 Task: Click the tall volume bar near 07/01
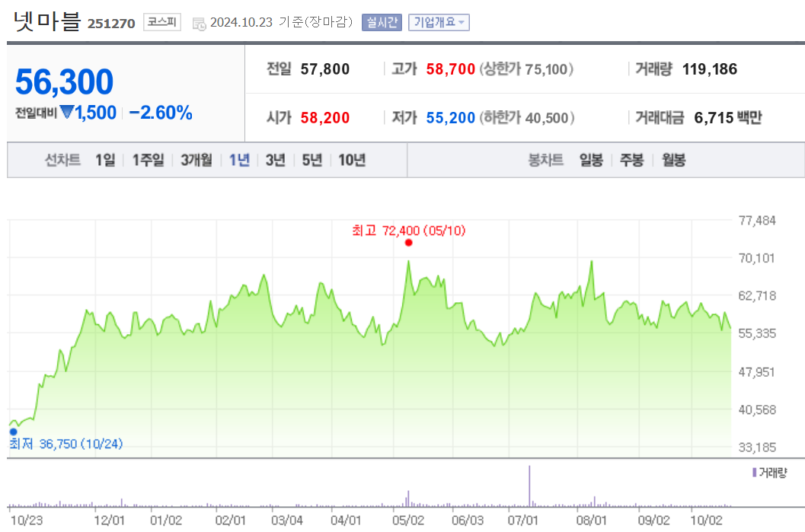529,486
